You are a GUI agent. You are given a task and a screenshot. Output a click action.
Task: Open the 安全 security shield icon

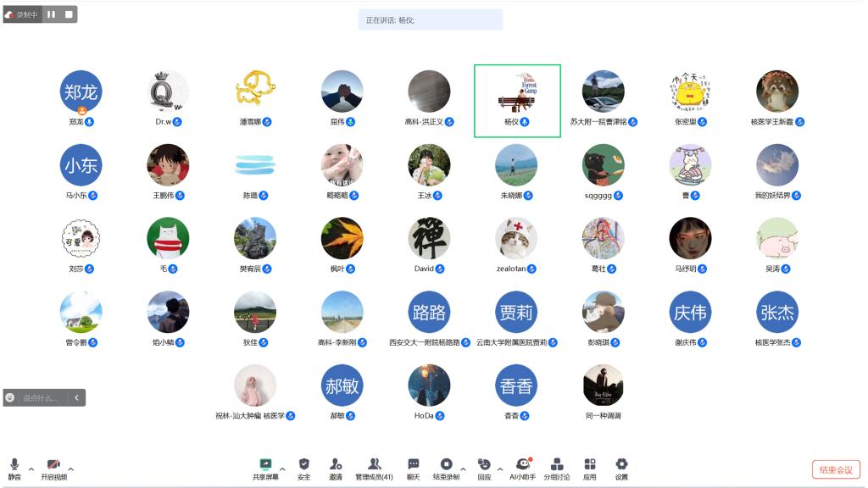tap(303, 469)
